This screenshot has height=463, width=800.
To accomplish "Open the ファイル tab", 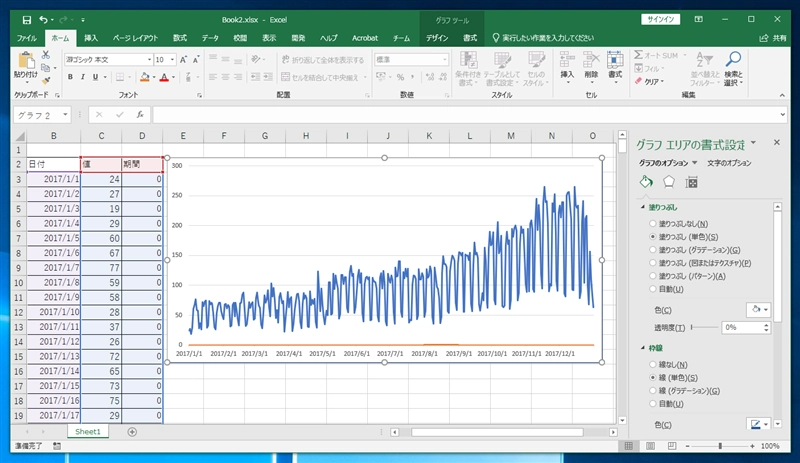I will (27, 38).
